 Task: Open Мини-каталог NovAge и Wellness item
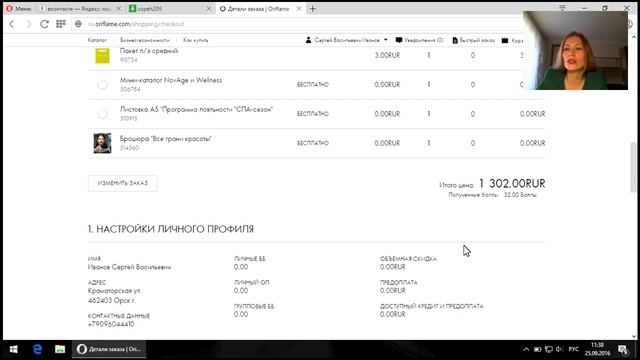pos(171,80)
